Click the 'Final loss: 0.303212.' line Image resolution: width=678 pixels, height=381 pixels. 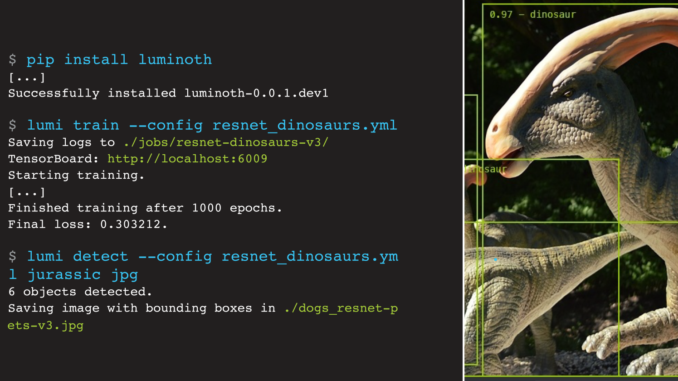[x=87, y=224]
